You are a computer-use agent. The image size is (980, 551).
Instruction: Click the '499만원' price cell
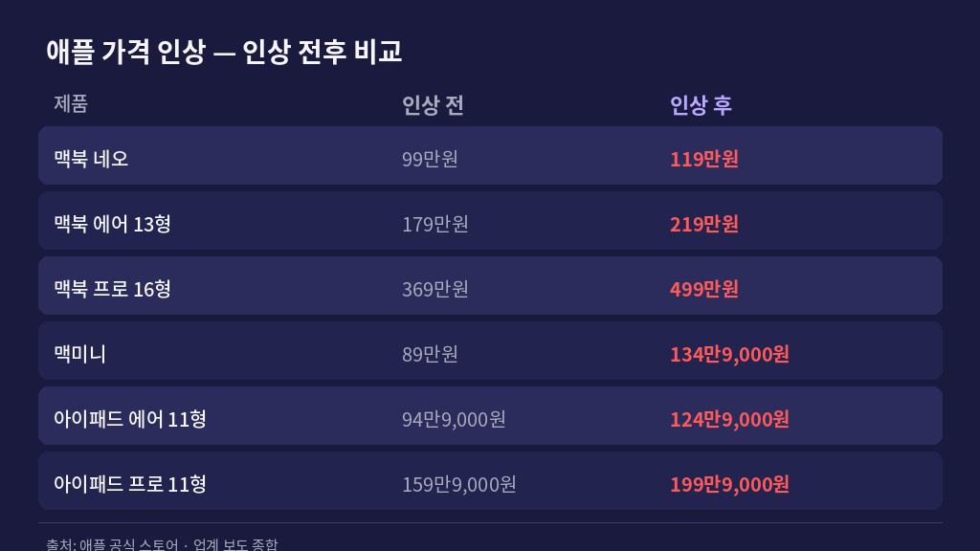(704, 289)
